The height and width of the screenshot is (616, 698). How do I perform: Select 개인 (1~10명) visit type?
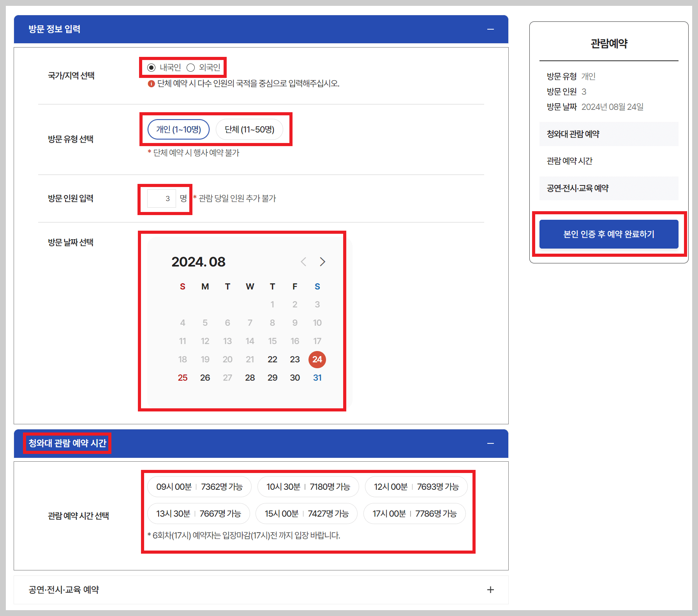tap(178, 129)
